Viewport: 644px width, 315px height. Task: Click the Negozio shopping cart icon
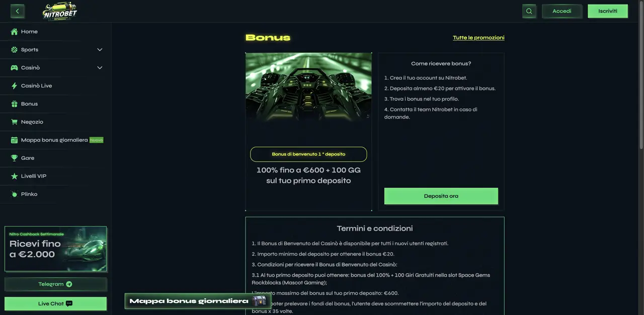coord(14,122)
